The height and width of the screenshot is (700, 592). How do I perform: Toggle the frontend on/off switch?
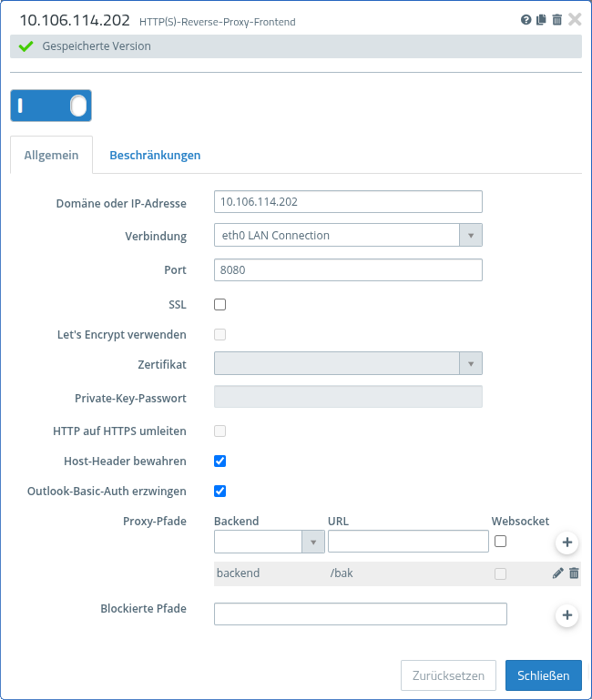(x=51, y=106)
